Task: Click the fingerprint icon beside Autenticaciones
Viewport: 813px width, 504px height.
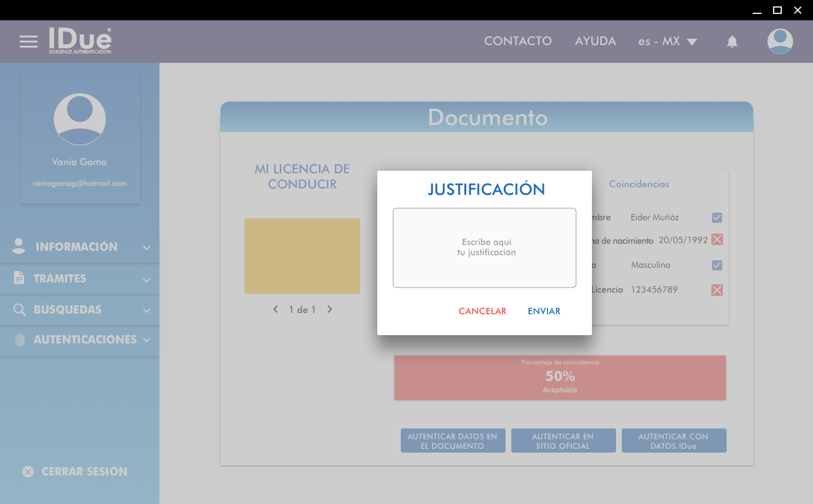Action: 20,340
